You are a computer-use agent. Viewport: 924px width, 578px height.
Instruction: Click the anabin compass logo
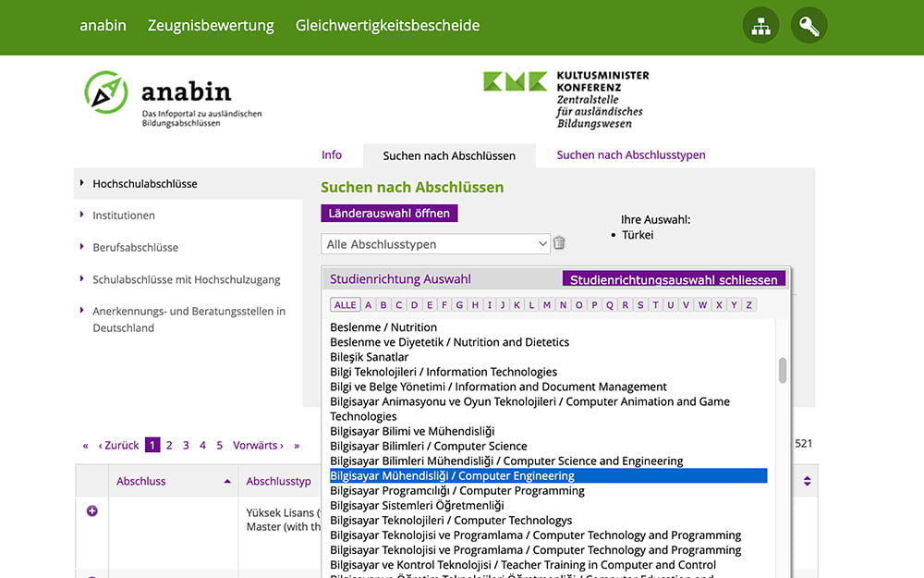[105, 92]
